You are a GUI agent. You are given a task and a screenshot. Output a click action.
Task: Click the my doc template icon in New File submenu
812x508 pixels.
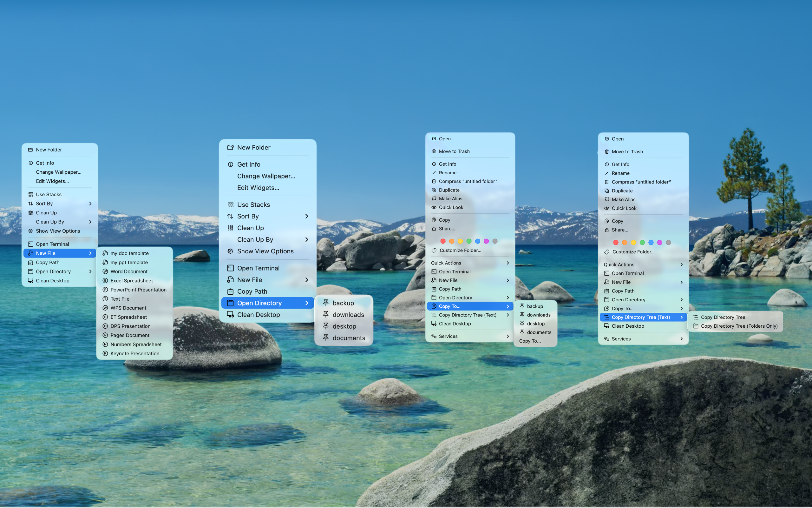tap(105, 253)
